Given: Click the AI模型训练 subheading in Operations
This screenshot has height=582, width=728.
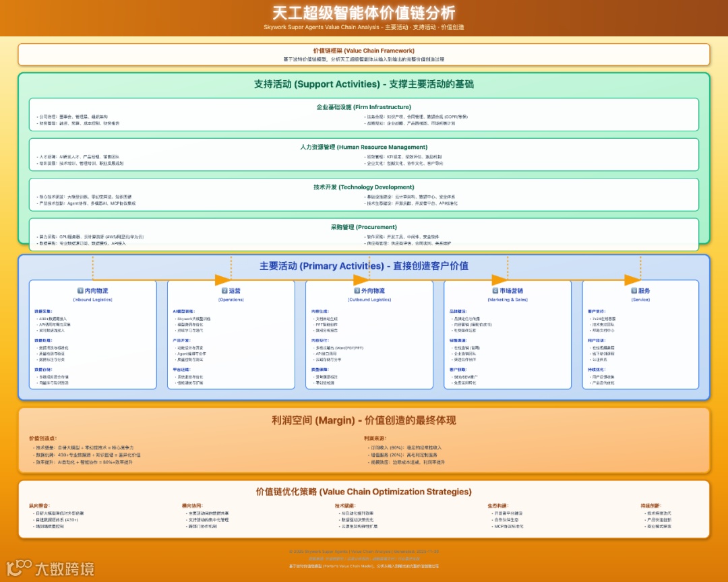Looking at the screenshot, I should point(183,311).
